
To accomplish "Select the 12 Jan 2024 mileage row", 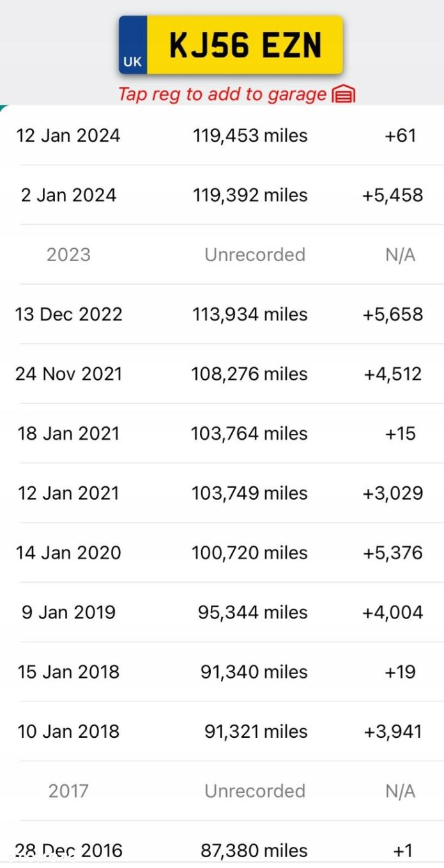I will tap(222, 135).
